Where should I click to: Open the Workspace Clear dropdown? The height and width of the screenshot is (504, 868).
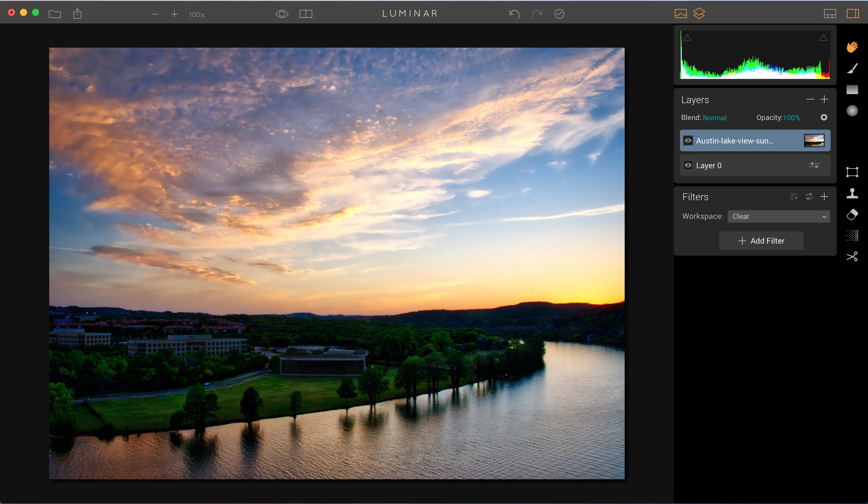pyautogui.click(x=779, y=216)
